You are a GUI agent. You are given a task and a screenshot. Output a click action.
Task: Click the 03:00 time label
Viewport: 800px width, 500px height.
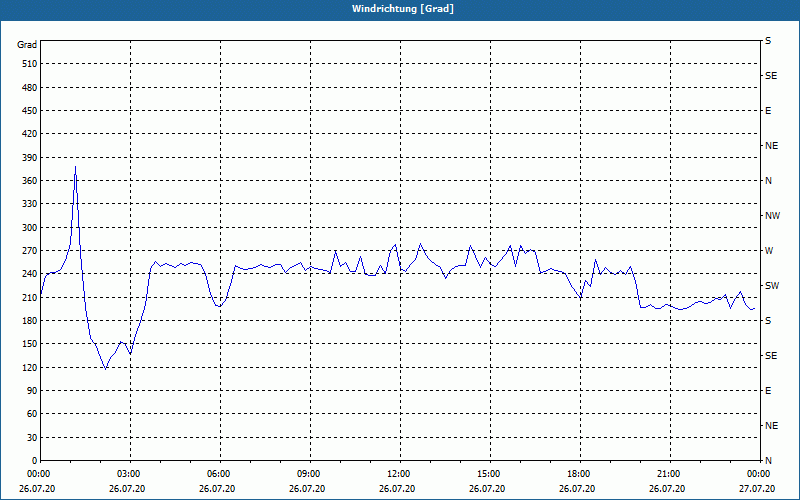pos(127,474)
